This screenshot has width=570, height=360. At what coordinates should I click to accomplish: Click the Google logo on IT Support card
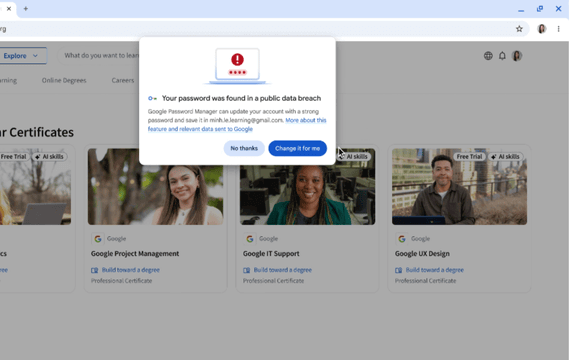(250, 239)
